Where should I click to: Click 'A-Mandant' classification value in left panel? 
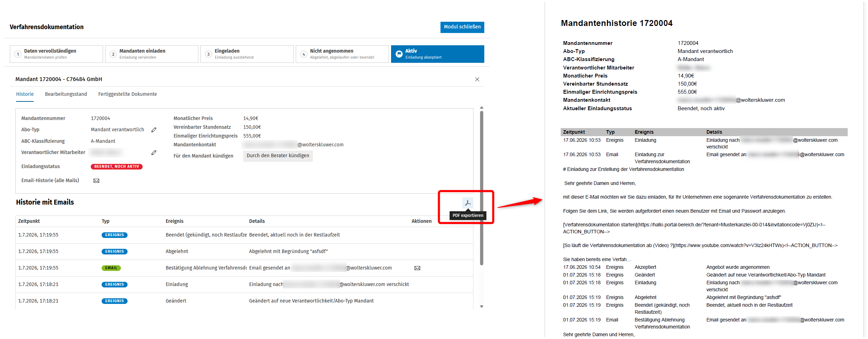click(x=103, y=141)
